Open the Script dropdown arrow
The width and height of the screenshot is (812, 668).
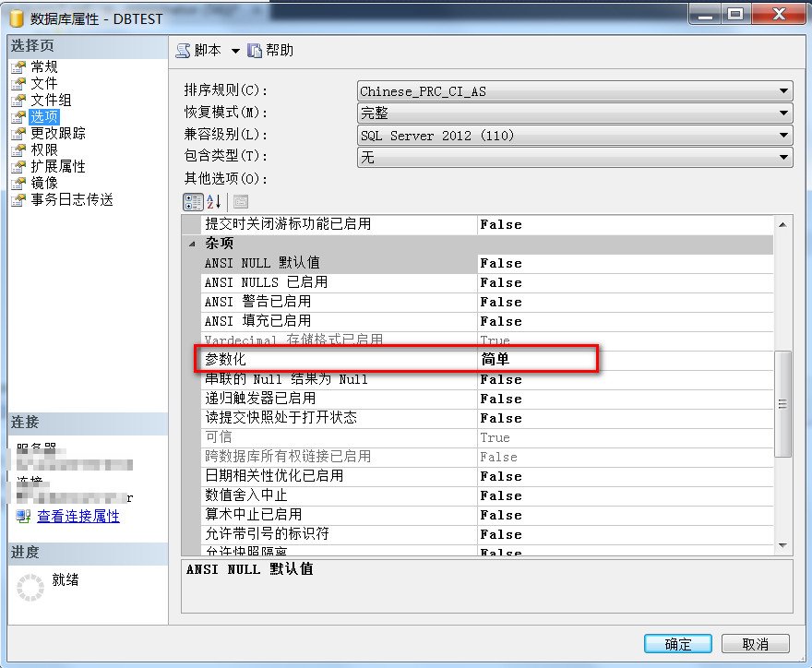click(x=235, y=51)
